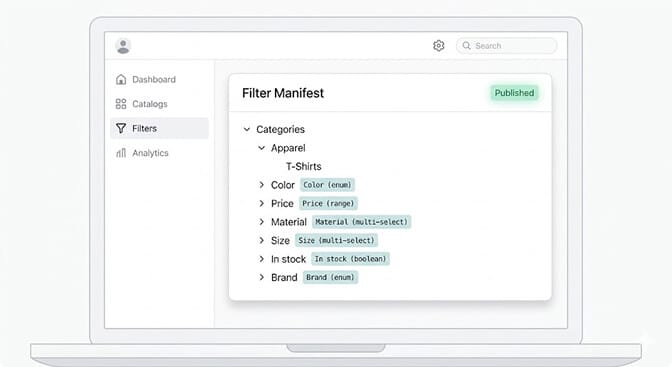
Task: Expand the Size filter row
Action: [x=261, y=240]
